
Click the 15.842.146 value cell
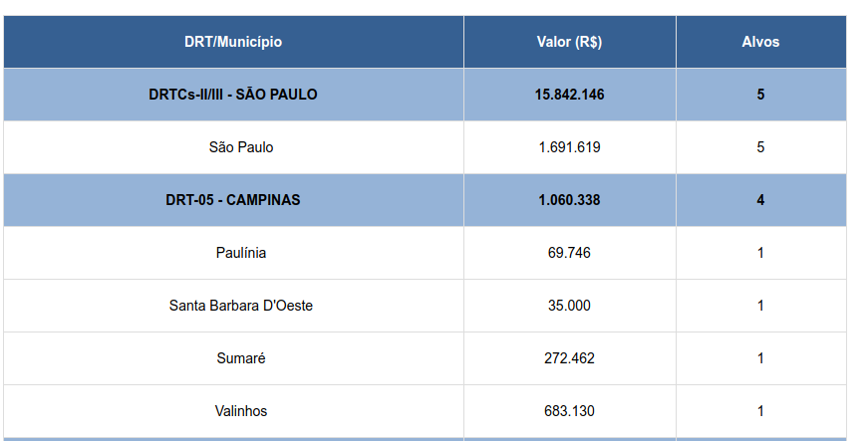(570, 95)
